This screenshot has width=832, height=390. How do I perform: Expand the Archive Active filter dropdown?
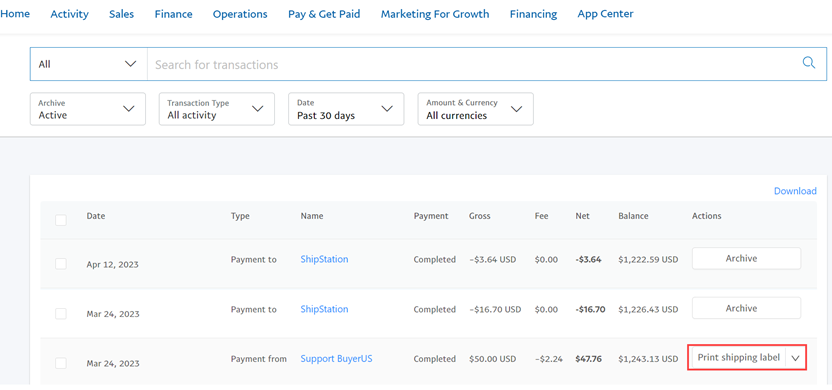[88, 109]
